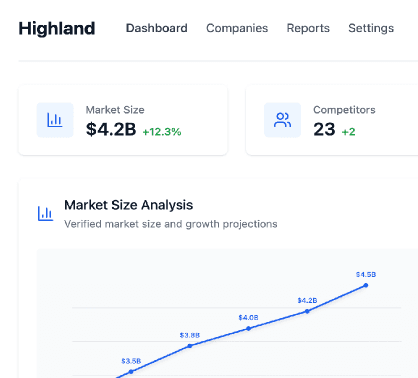Click the Market Size bar chart icon
The image size is (418, 378).
click(55, 120)
